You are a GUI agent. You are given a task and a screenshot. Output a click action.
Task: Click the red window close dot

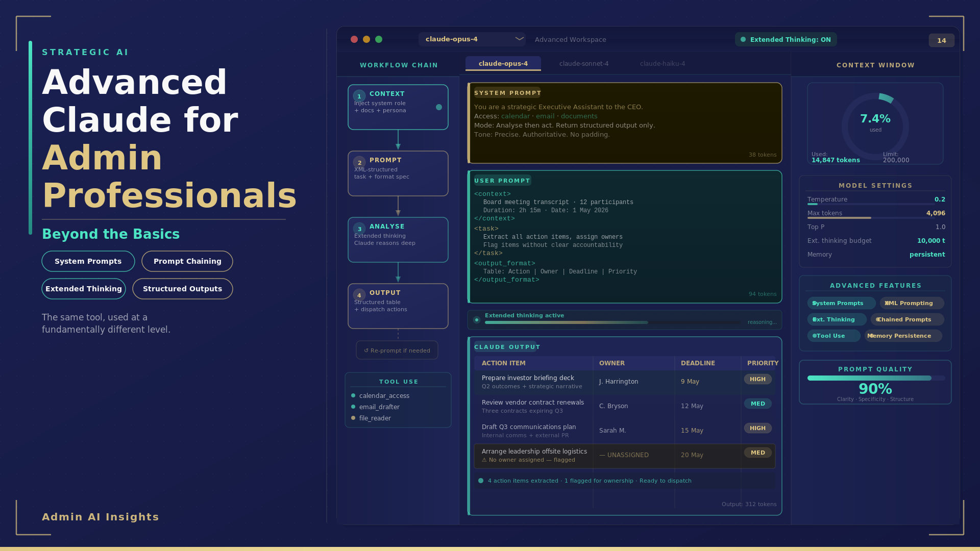point(354,39)
